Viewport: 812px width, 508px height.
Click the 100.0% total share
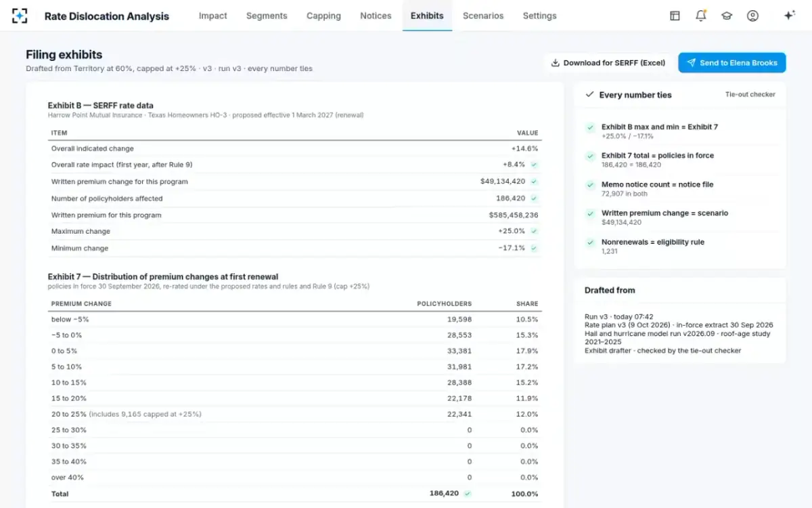[524, 494]
